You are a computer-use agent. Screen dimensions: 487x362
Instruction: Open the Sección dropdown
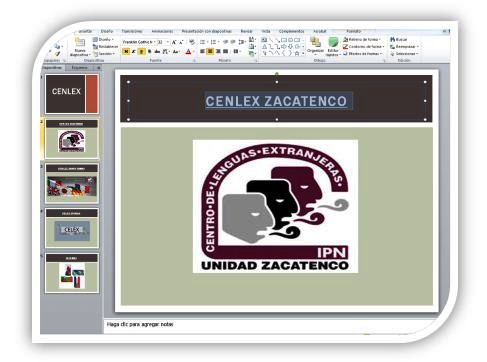click(x=105, y=54)
